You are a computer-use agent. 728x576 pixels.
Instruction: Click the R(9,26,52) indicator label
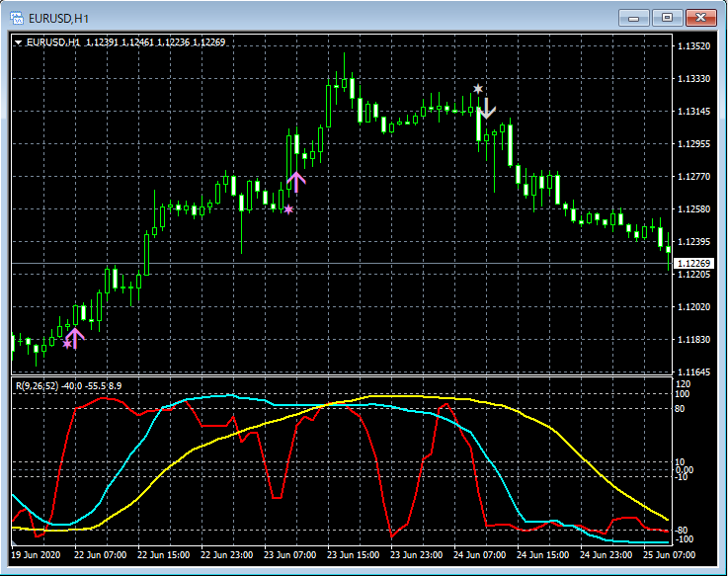[38, 386]
